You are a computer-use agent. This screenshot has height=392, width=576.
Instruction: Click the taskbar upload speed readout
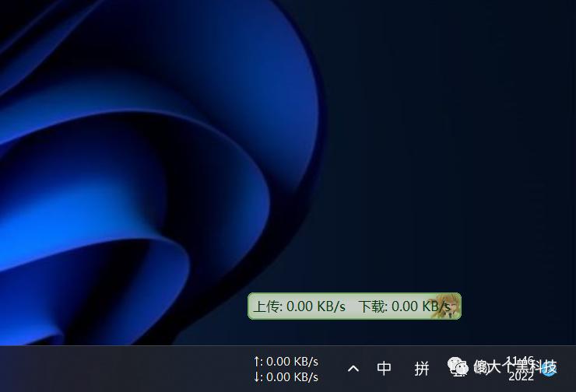click(286, 362)
